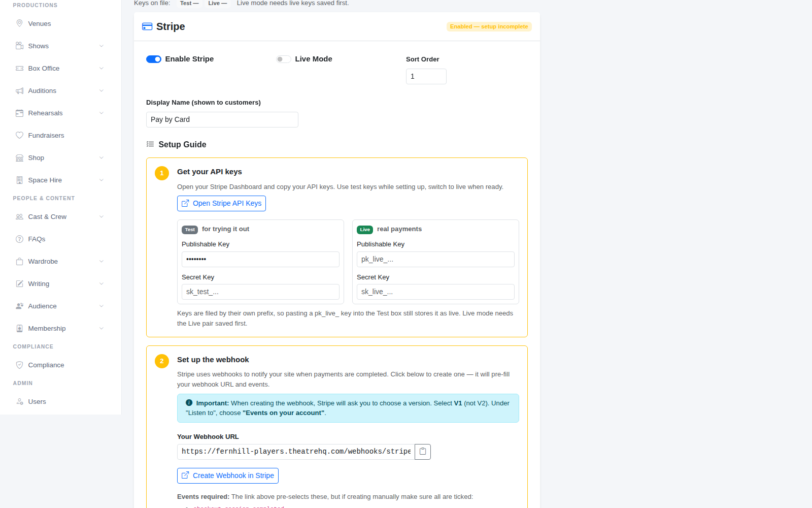Expand the Membership chevron
812x508 pixels.
(x=101, y=328)
